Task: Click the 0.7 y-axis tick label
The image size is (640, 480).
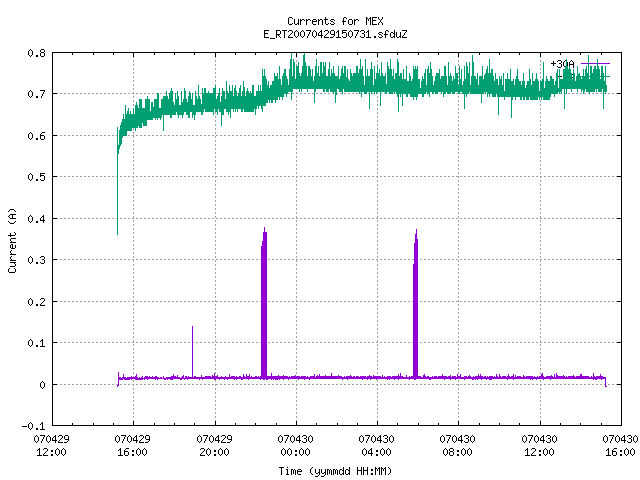Action: click(36, 94)
